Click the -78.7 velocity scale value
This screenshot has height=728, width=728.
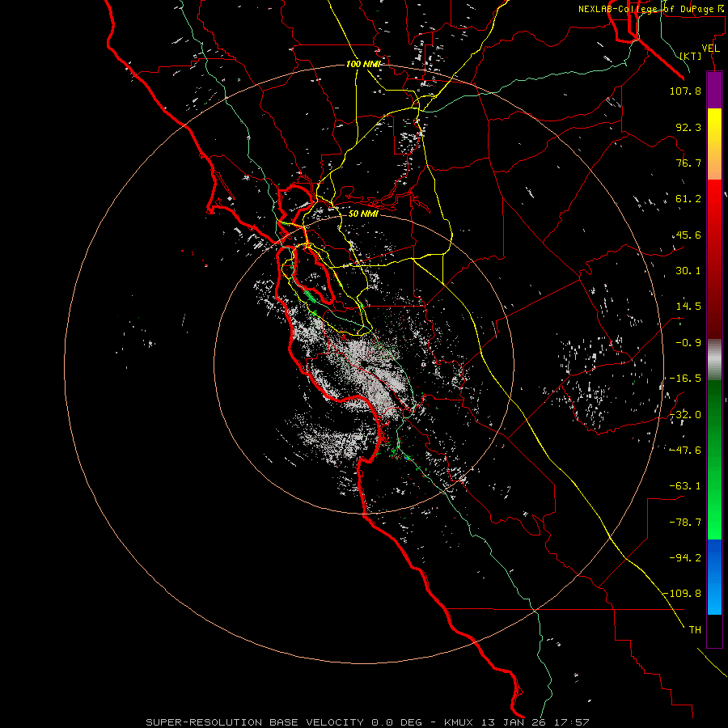pos(685,523)
